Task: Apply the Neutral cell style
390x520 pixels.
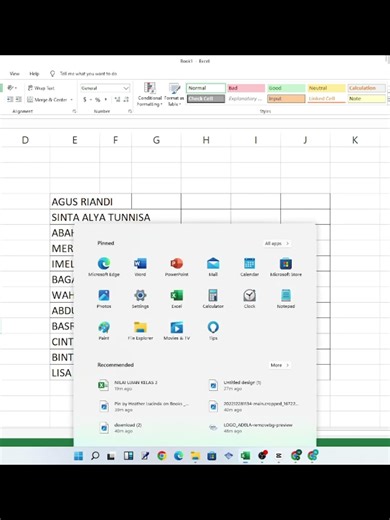Action: point(326,88)
